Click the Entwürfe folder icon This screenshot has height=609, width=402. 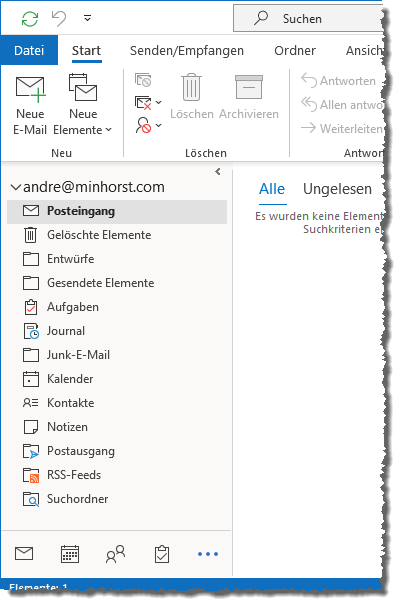point(31,259)
